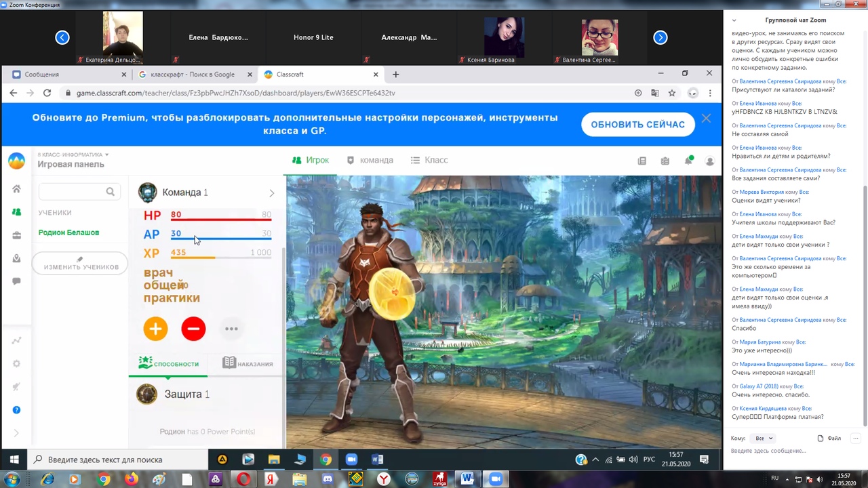Dismiss the Premium upgrade banner
This screenshot has width=868, height=488.
pyautogui.click(x=706, y=119)
